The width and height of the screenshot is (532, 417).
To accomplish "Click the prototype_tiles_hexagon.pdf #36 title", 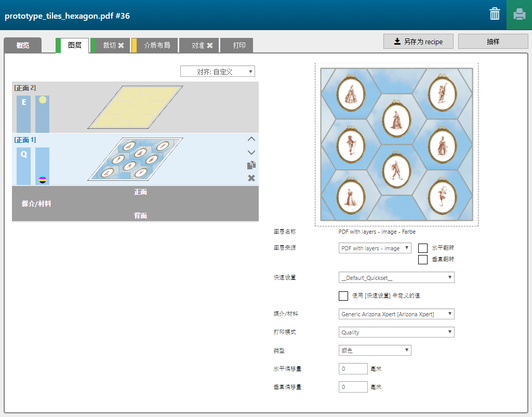I will pos(67,16).
